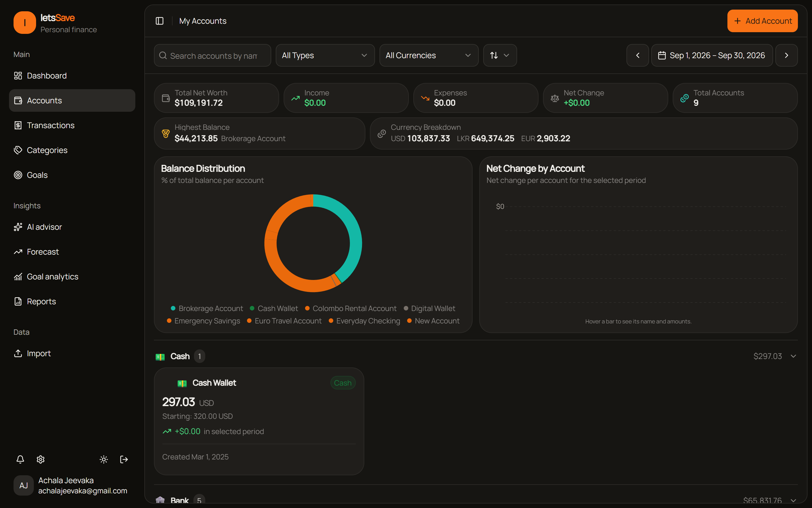Open Import data page
The height and width of the screenshot is (508, 812).
tap(72, 353)
